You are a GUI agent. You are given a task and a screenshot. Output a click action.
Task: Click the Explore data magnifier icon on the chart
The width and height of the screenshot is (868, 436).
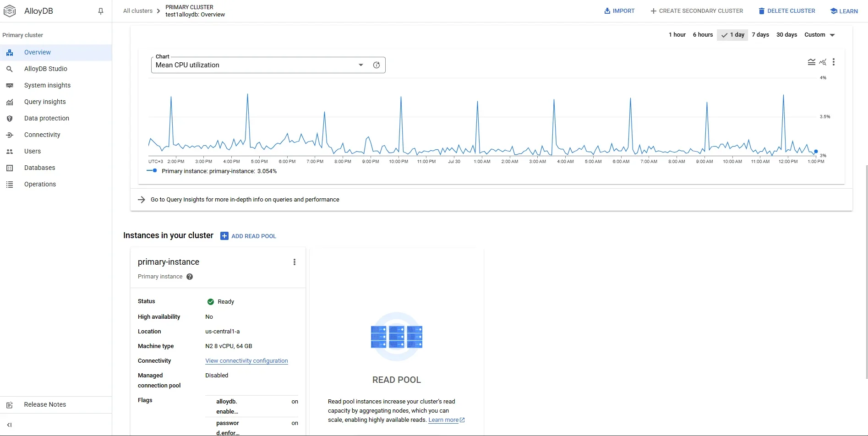(823, 62)
